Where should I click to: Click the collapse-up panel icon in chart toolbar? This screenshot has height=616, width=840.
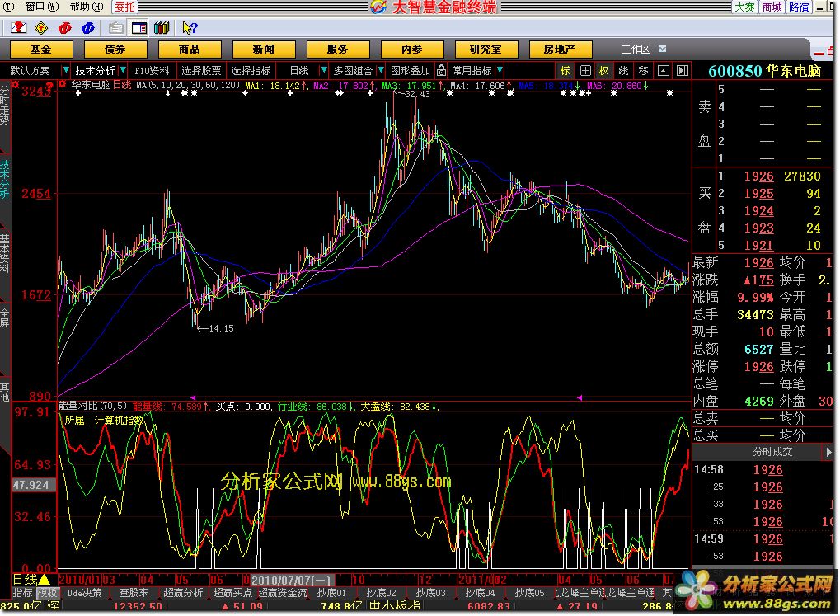664,70
